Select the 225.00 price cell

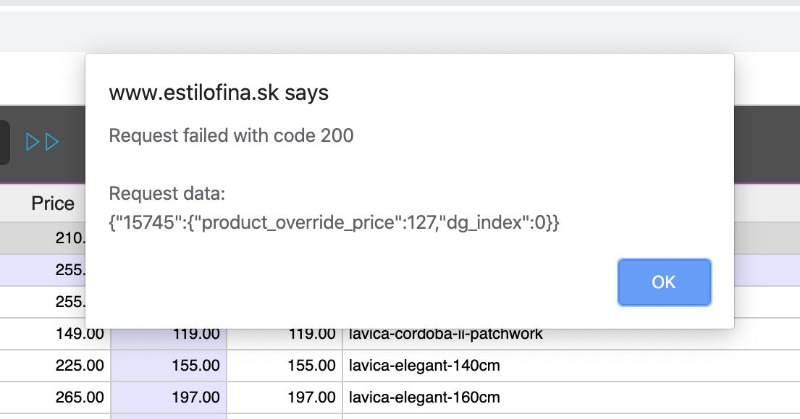coord(78,366)
